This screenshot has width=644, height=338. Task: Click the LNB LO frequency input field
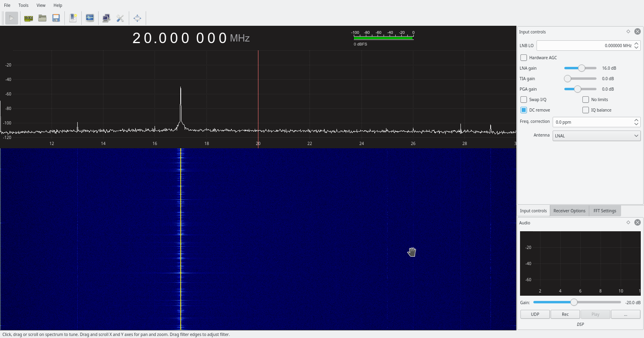tap(585, 46)
